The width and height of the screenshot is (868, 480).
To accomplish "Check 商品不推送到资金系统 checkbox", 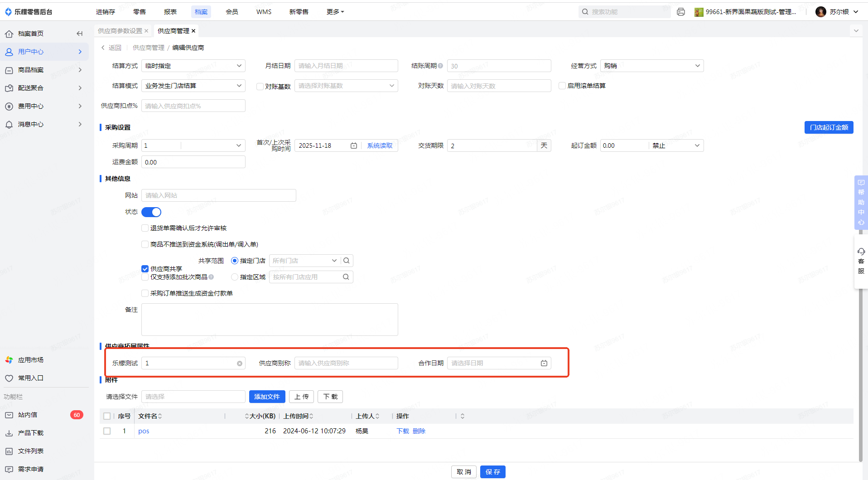I will point(145,244).
